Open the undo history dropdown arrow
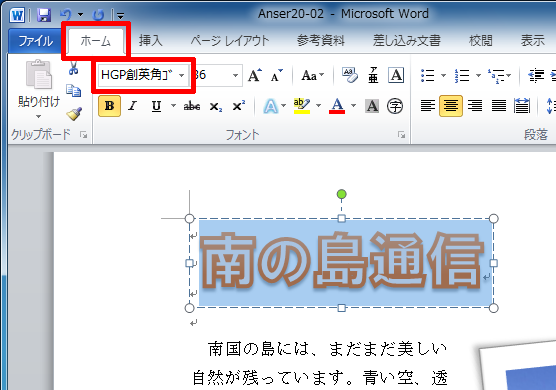 point(80,15)
